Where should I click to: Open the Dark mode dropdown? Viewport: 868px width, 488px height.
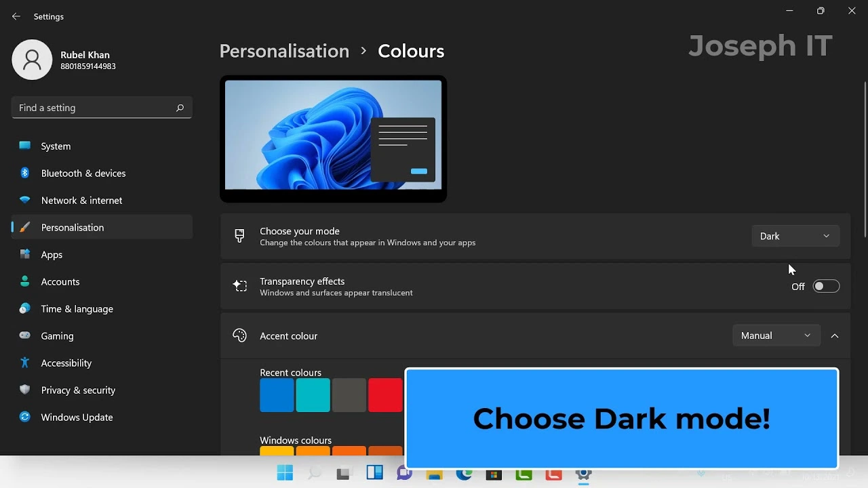(795, 236)
